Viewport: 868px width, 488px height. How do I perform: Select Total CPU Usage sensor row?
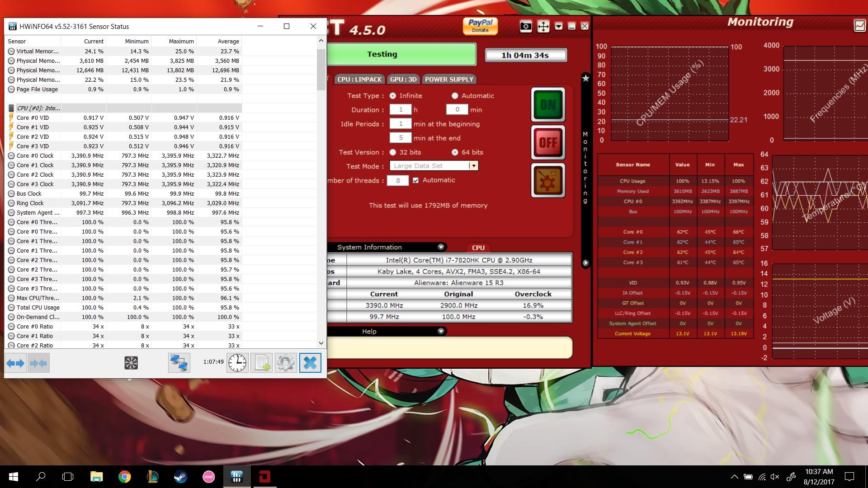123,307
